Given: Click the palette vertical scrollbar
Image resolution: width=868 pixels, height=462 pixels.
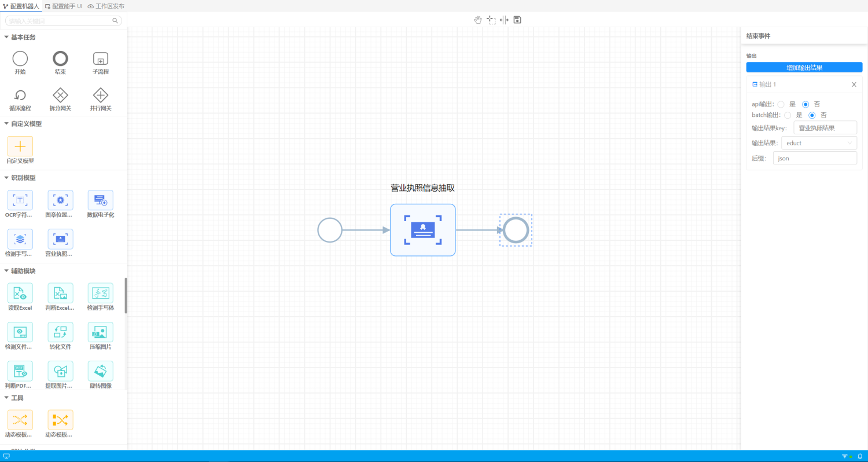Looking at the screenshot, I should tap(126, 295).
